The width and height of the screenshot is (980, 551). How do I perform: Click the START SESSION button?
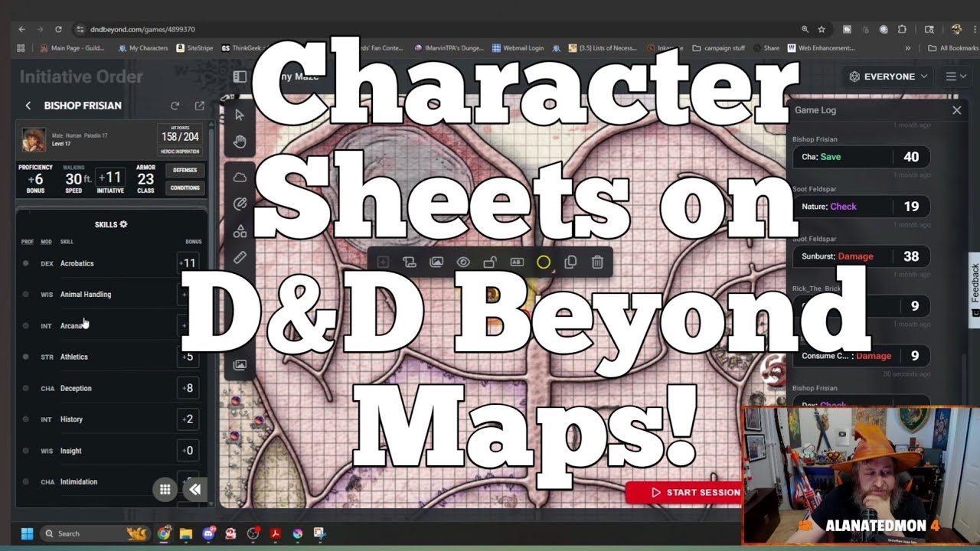[695, 492]
